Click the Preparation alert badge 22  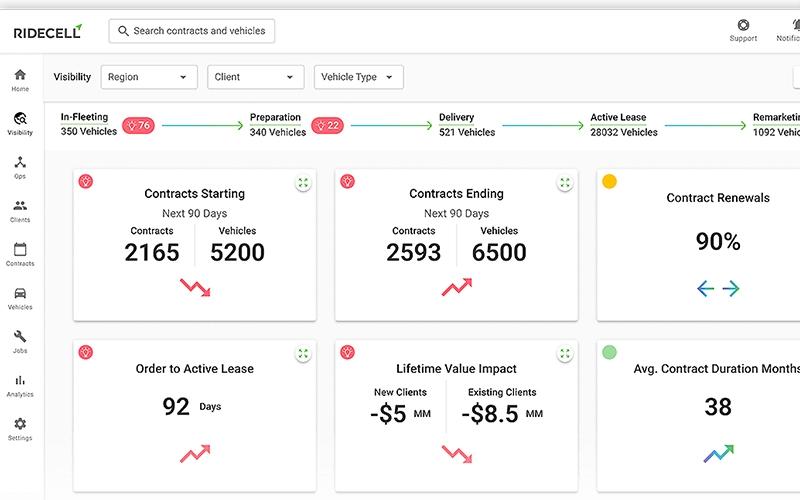pos(327,125)
